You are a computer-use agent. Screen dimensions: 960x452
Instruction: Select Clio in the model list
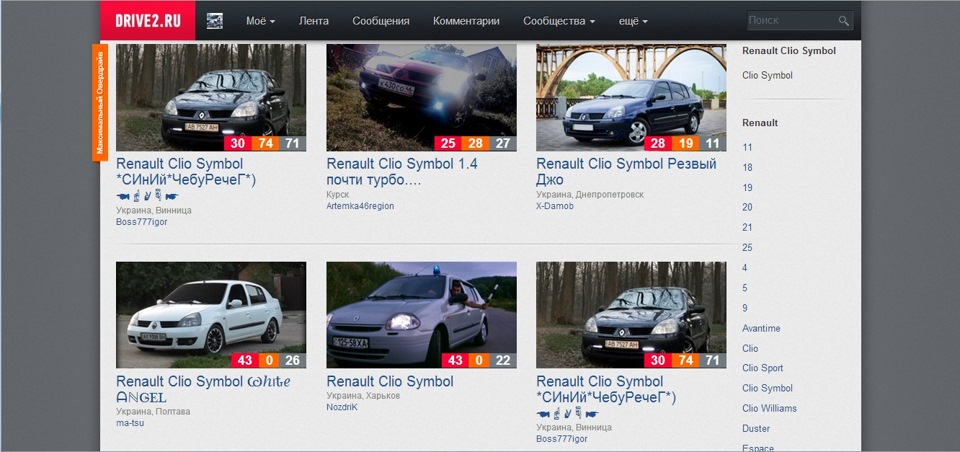(750, 348)
